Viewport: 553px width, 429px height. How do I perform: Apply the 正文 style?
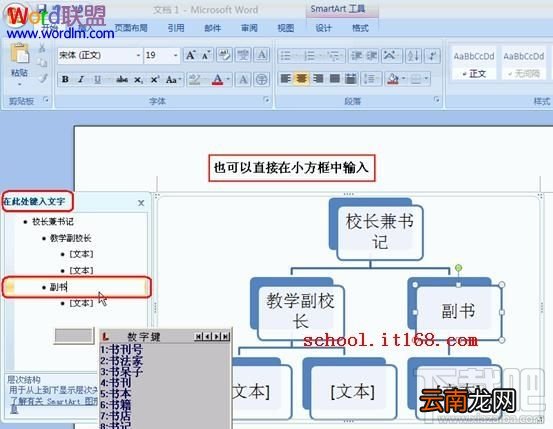tap(474, 64)
